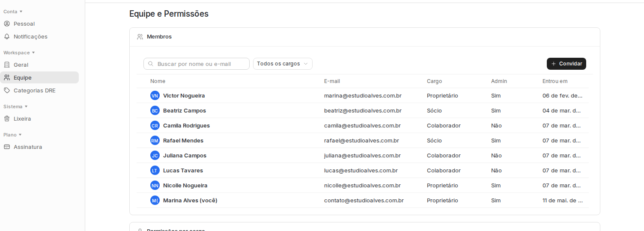Click Victor Nogueira's Proprietário role
Image resolution: width=644 pixels, height=231 pixels.
coord(442,95)
